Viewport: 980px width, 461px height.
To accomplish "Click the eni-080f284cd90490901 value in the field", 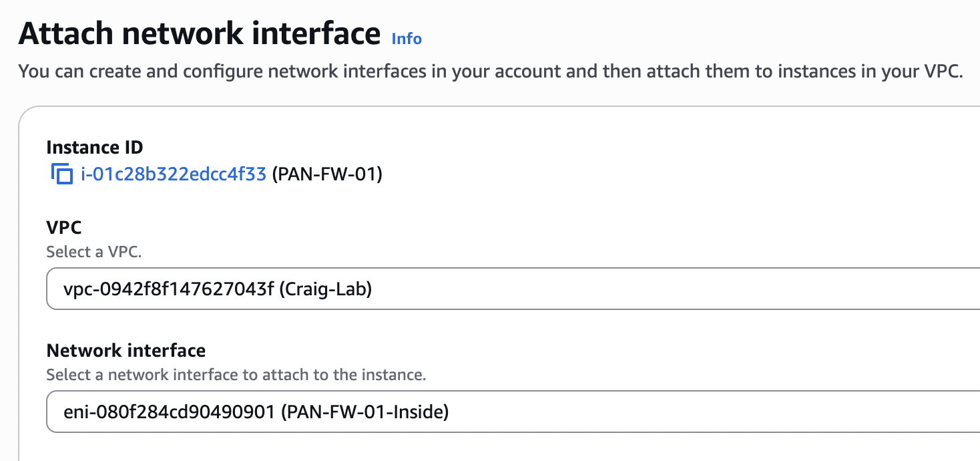I will pos(170,412).
